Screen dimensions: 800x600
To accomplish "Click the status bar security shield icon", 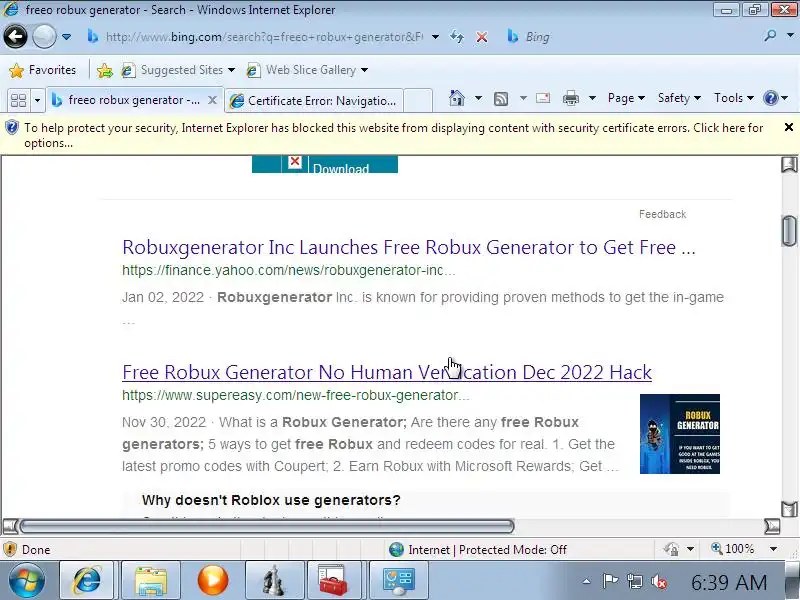I will pos(10,549).
